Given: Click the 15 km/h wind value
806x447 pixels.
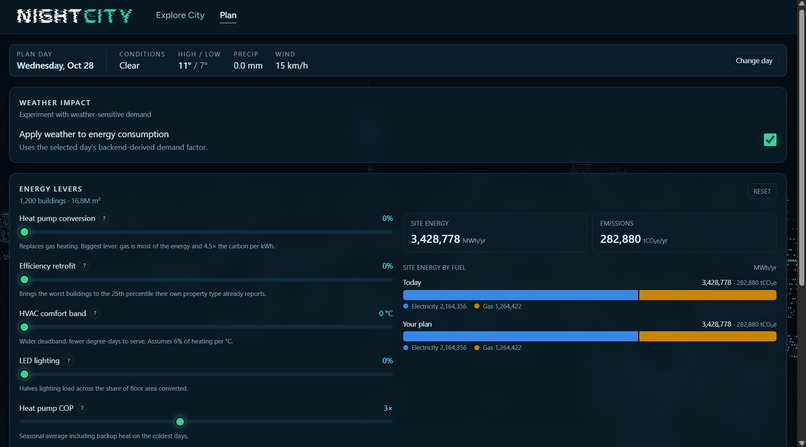Looking at the screenshot, I should click(291, 66).
